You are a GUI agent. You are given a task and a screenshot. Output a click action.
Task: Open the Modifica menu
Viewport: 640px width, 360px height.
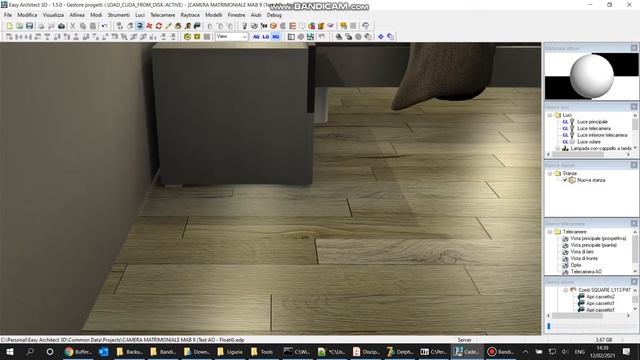point(27,15)
